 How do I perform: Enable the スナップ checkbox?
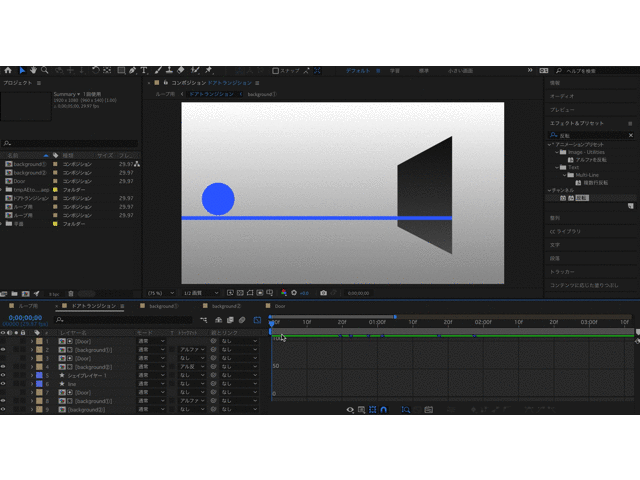click(276, 71)
